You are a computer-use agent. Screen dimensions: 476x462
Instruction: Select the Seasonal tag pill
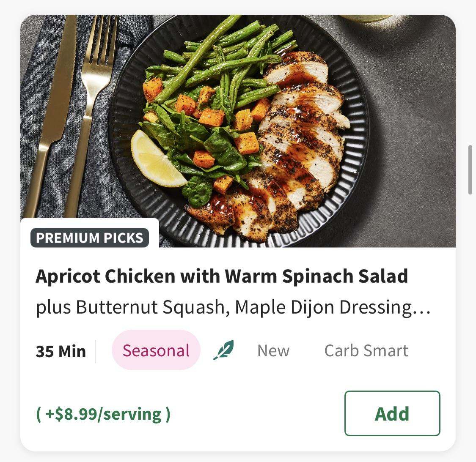coord(156,350)
